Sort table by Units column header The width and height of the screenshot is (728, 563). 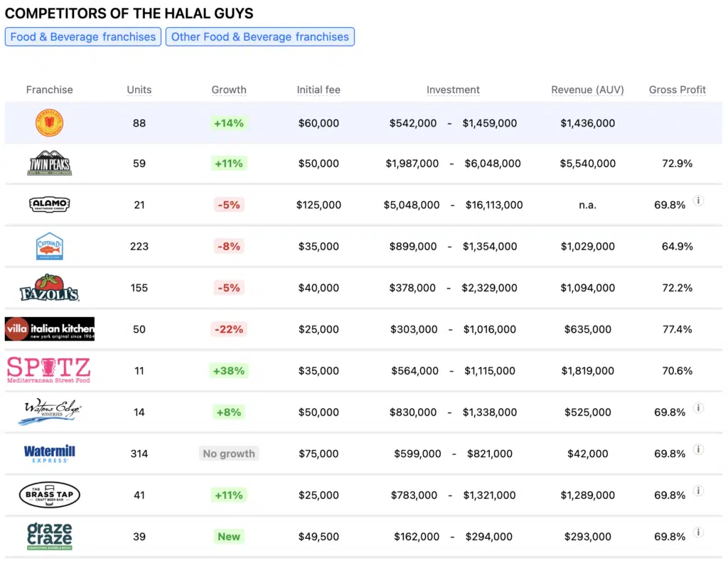click(139, 90)
